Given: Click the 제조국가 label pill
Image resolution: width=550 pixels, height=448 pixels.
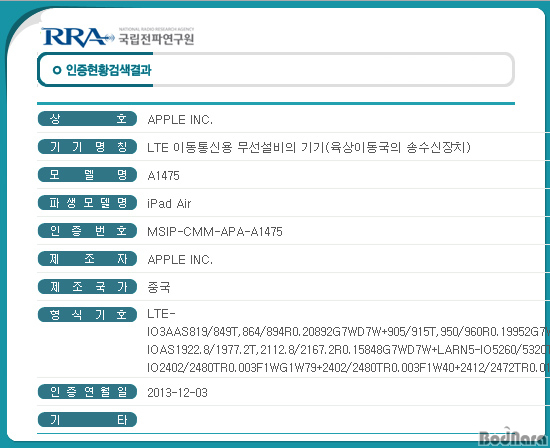Looking at the screenshot, I should [x=87, y=287].
